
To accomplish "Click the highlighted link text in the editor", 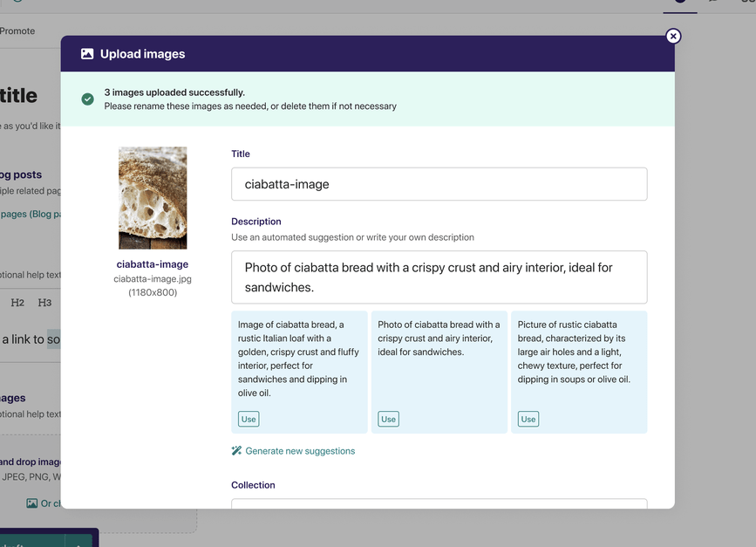I will (x=53, y=339).
